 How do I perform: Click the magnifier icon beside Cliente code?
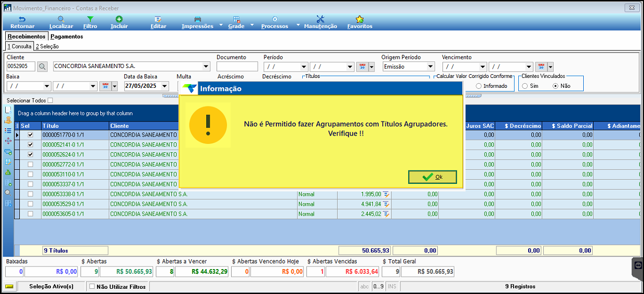42,66
